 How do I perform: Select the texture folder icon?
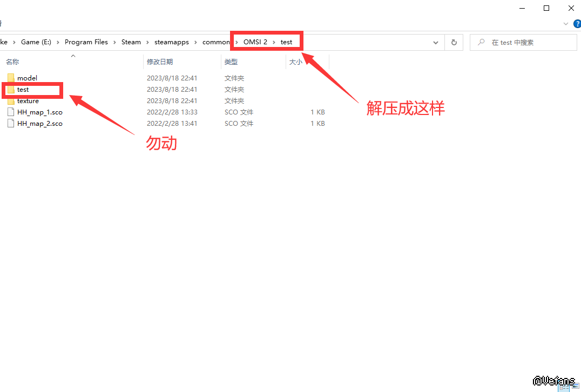point(11,101)
